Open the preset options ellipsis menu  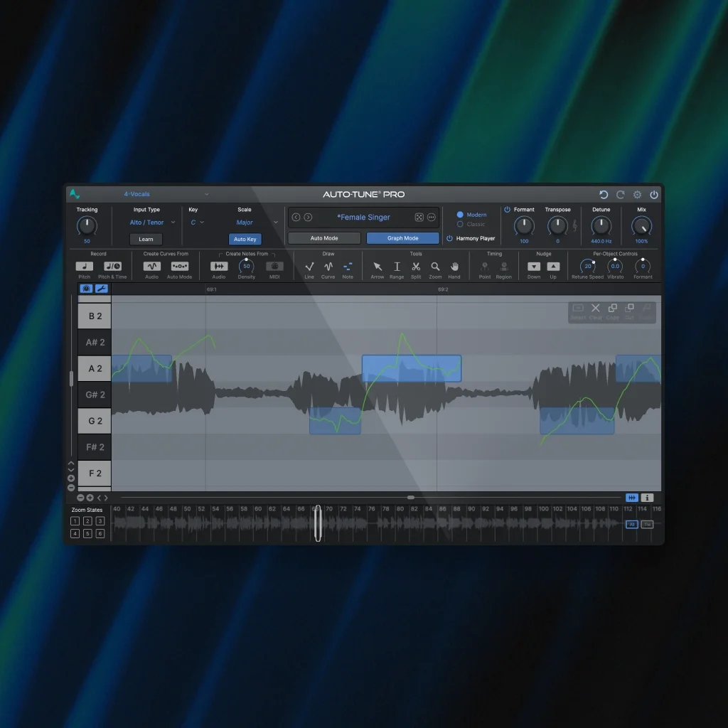point(432,218)
